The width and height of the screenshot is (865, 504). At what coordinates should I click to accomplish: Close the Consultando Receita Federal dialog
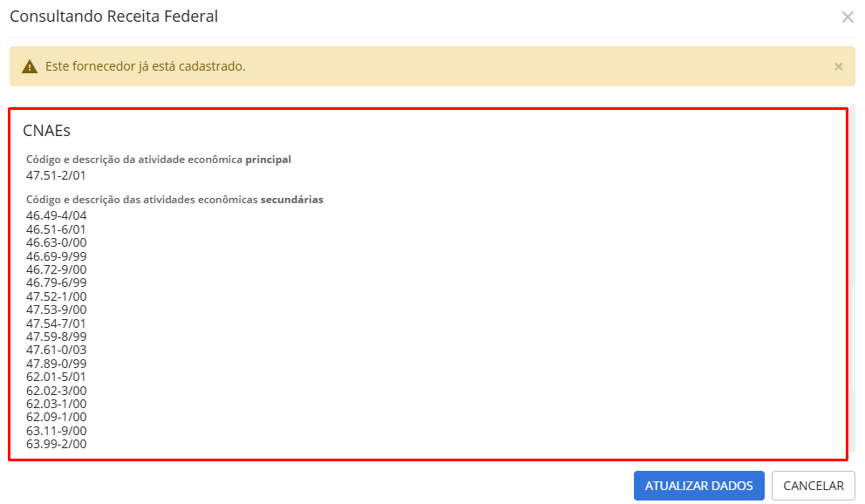(x=848, y=17)
